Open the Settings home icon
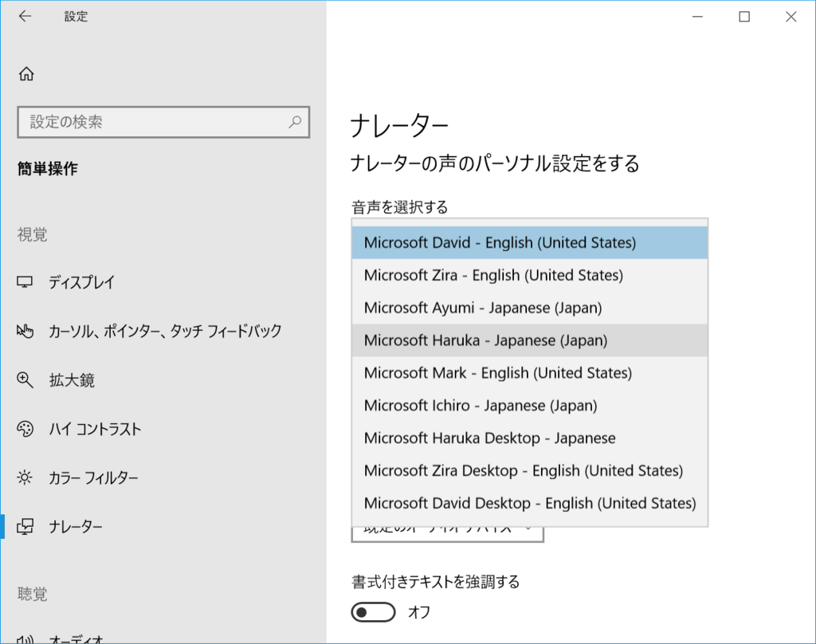 26,74
